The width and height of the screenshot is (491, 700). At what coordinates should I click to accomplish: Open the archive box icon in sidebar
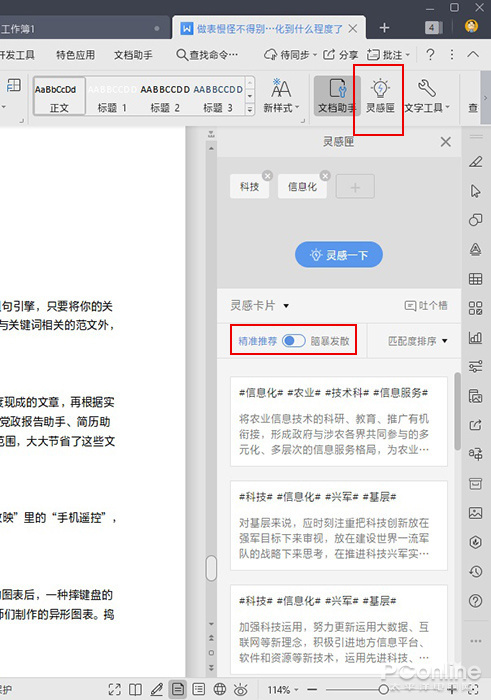(x=475, y=483)
